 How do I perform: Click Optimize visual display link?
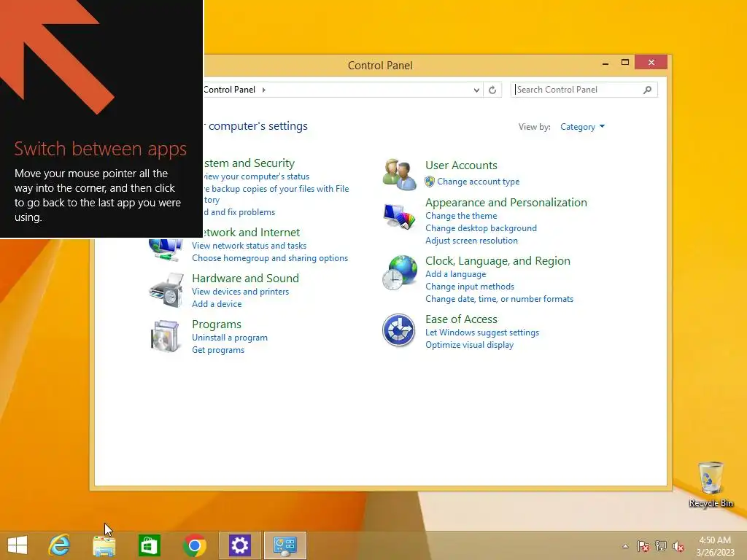[469, 345]
